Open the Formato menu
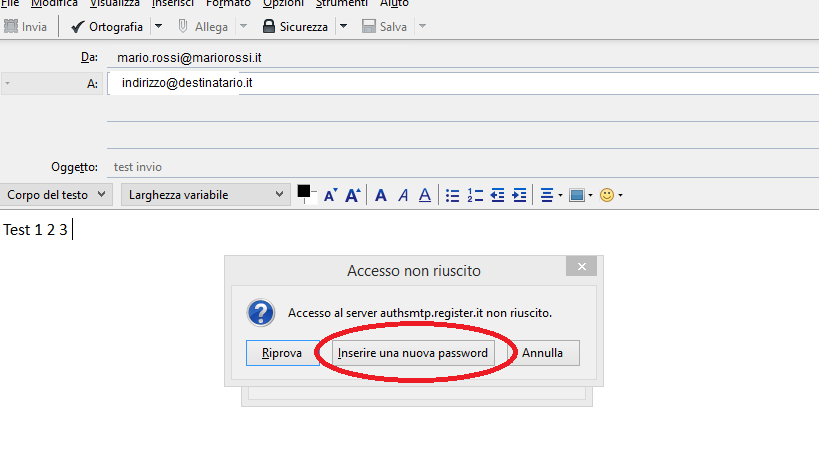The width and height of the screenshot is (819, 468). pyautogui.click(x=228, y=4)
